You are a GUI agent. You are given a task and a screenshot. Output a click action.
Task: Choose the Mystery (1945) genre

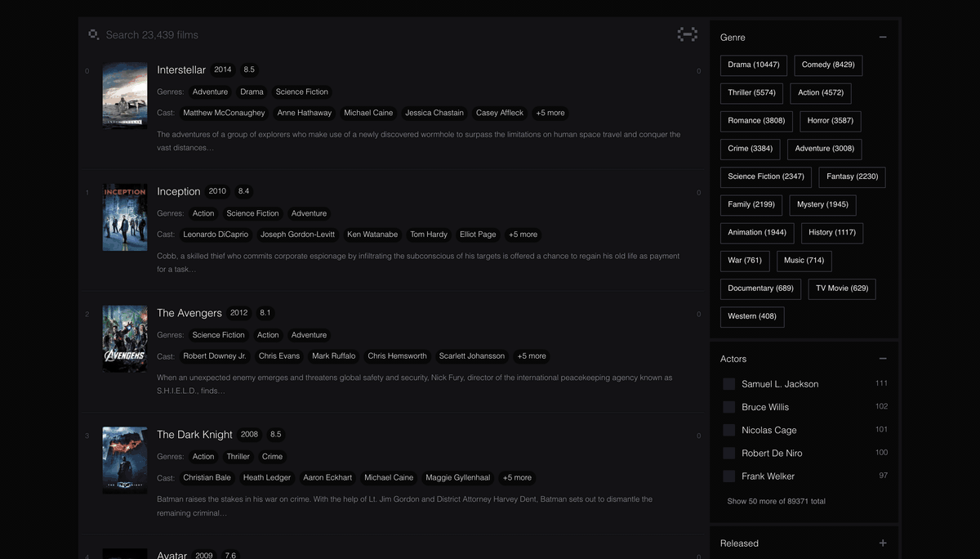822,204
